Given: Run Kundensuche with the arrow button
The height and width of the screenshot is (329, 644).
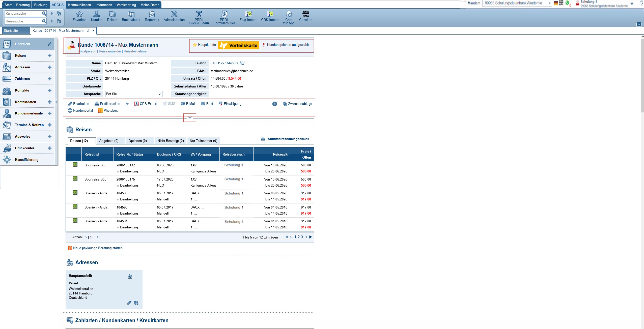Looking at the screenshot, I should click(52, 13).
